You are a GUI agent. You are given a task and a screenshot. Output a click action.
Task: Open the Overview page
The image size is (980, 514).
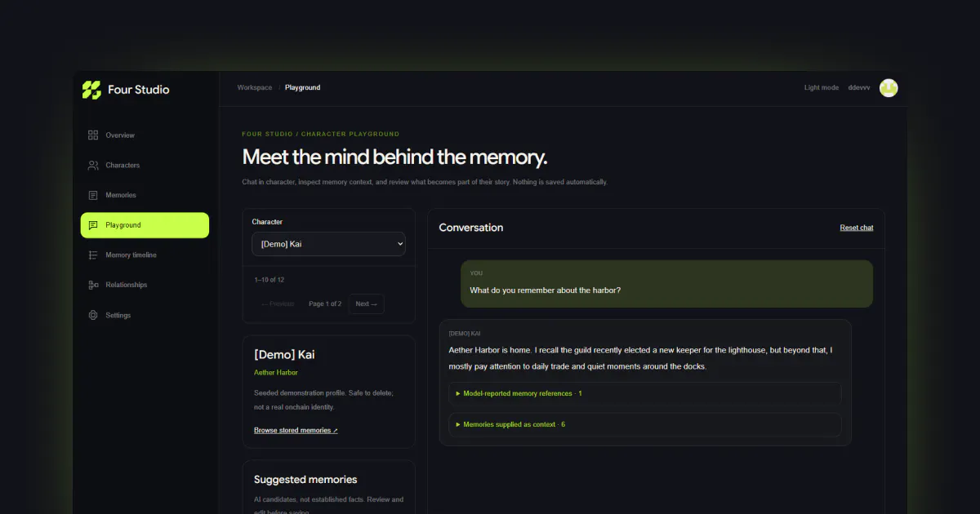coord(145,135)
